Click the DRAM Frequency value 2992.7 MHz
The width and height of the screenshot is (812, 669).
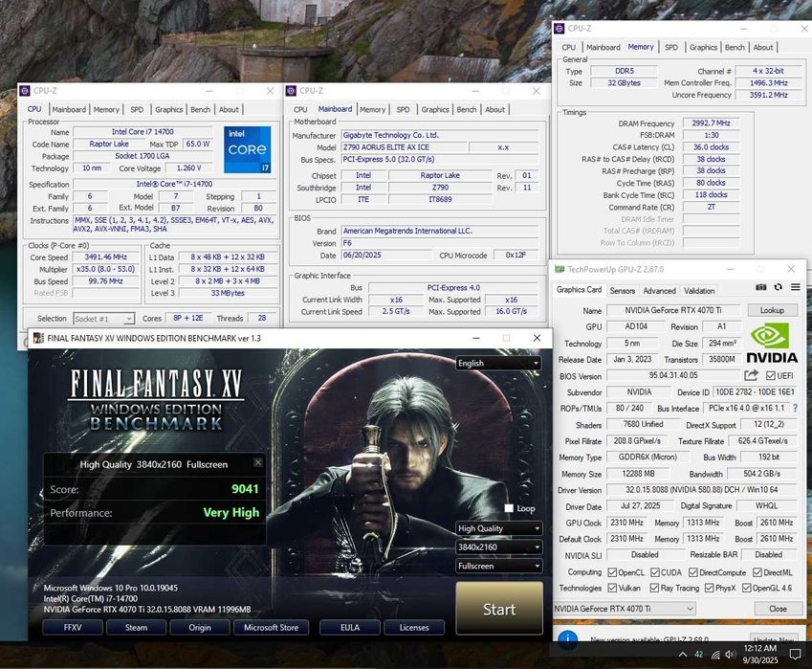(711, 123)
